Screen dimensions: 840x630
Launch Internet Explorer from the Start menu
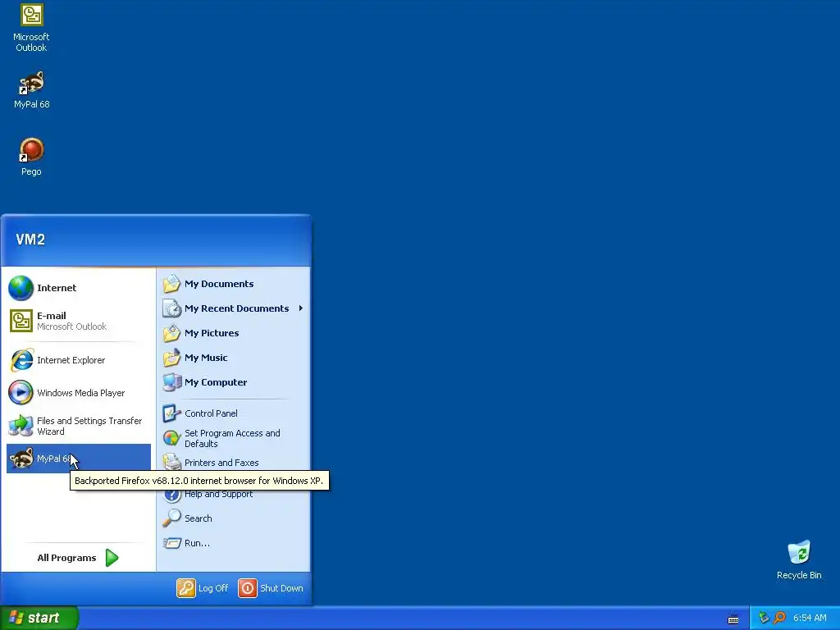coord(79,360)
